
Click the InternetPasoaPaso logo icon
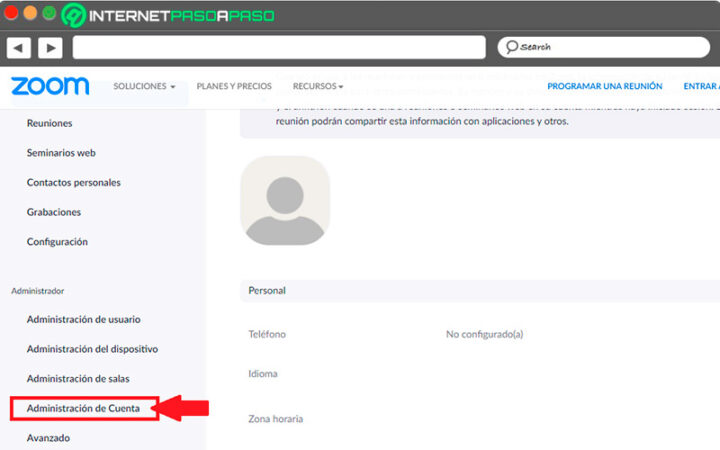click(73, 15)
